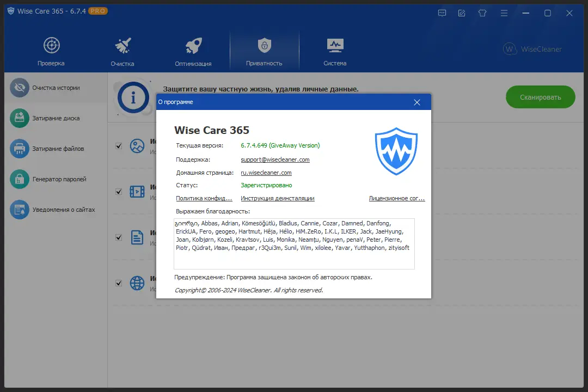This screenshot has height=392, width=588.
Task: Click the Затирание файлов shredder icon
Action: 20,149
